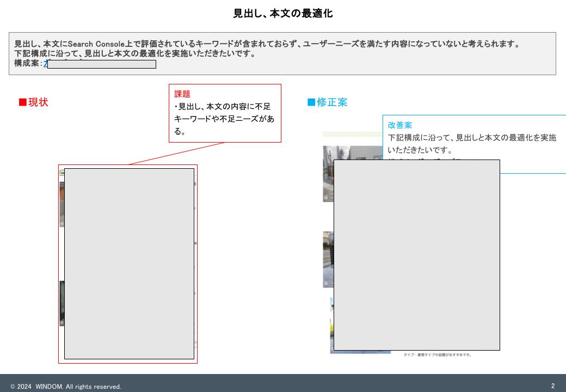
Task: Select the large gray box under 修正案
Action: 416,255
